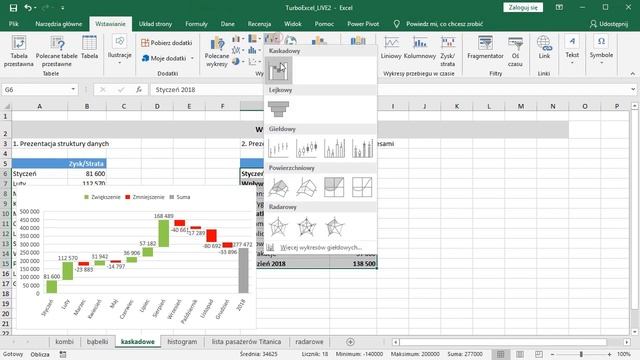Switch to the Dane tab

click(x=228, y=24)
